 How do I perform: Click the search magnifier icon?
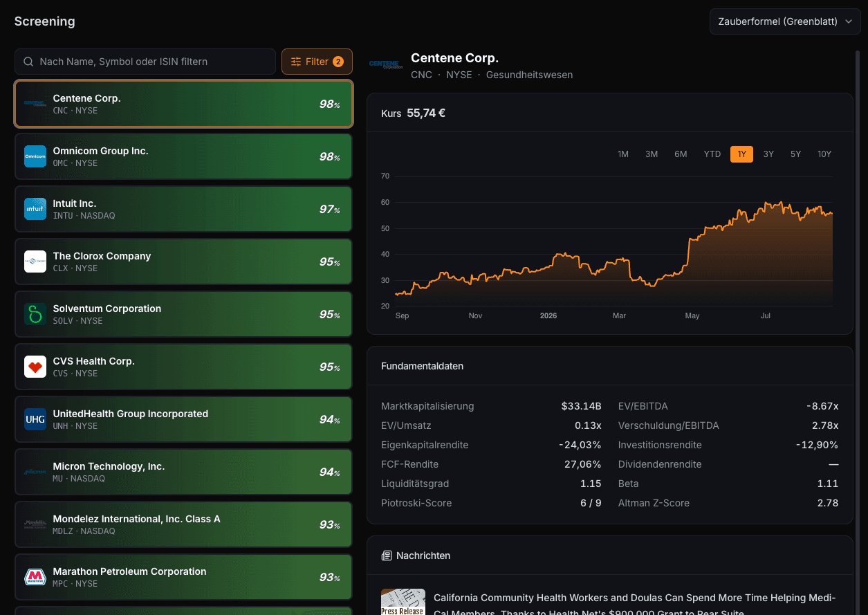[28, 62]
